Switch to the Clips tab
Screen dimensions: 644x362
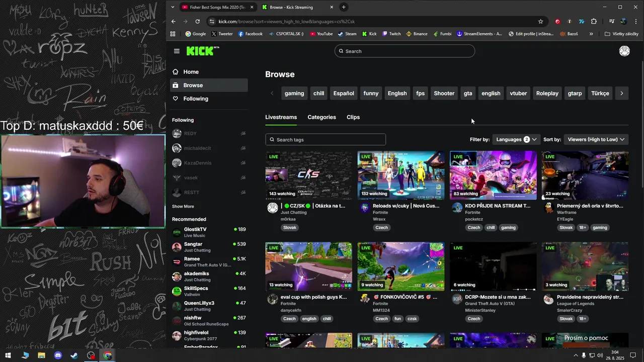coord(353,117)
